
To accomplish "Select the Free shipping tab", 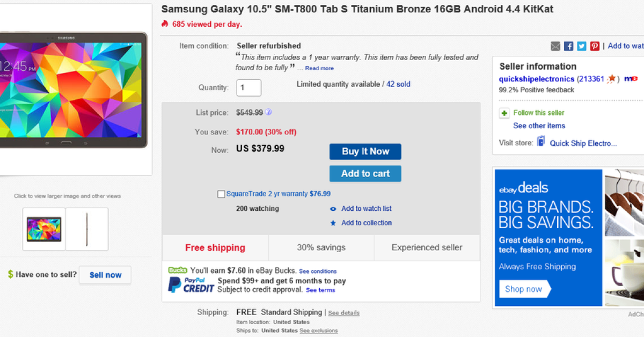I will click(215, 248).
